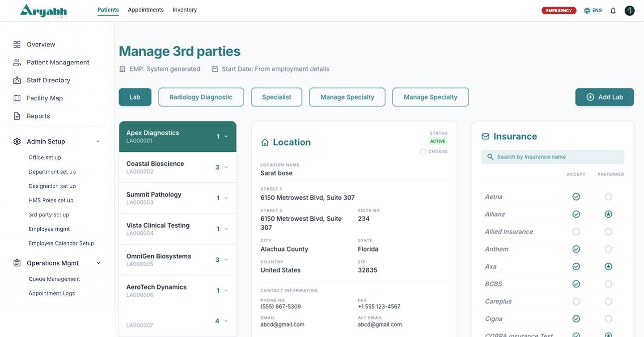Click the Facility Map icon

17,98
